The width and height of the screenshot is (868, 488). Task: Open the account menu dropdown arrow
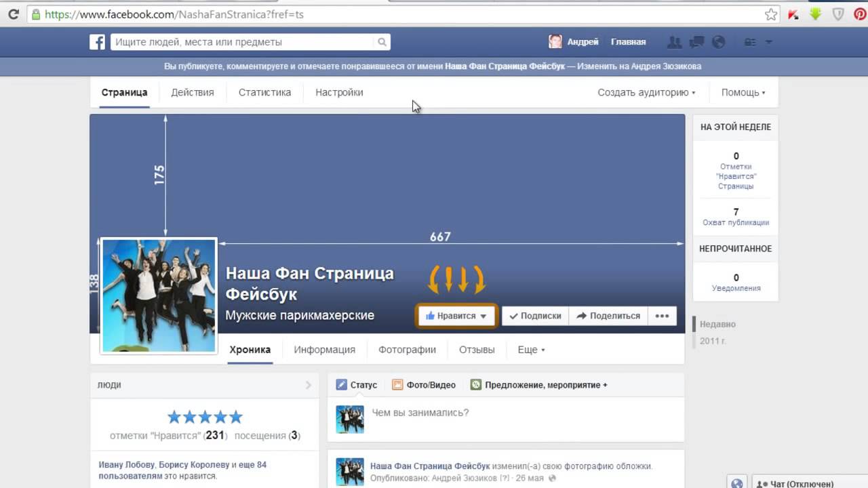[x=768, y=42]
